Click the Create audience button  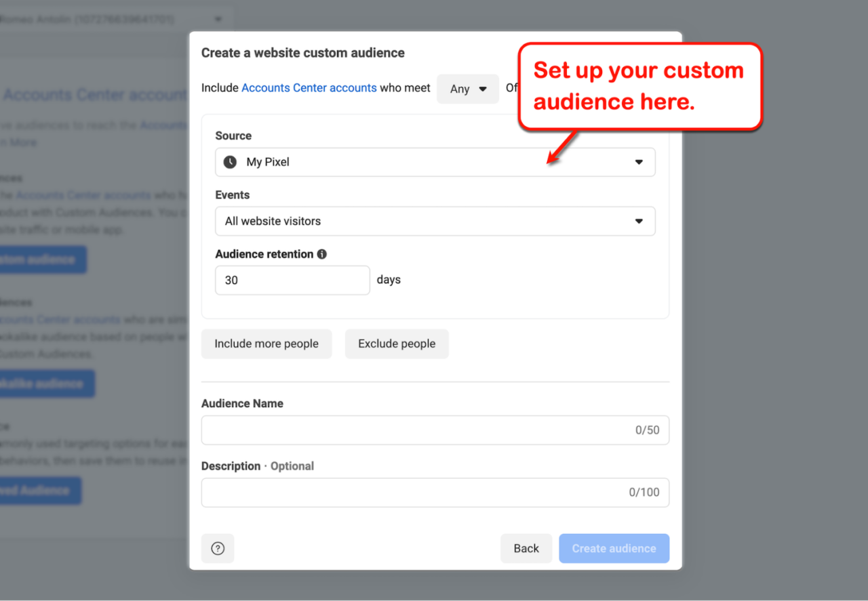[614, 548]
